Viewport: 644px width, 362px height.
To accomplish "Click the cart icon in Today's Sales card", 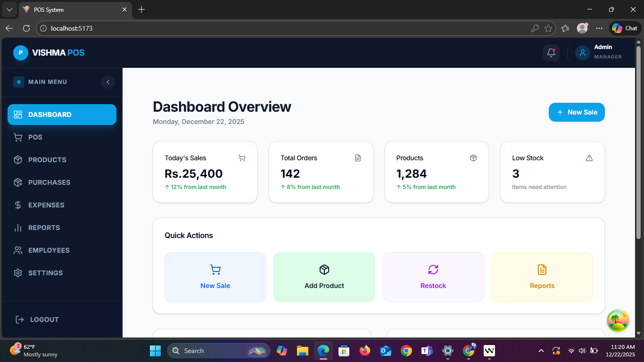I will pos(242,158).
